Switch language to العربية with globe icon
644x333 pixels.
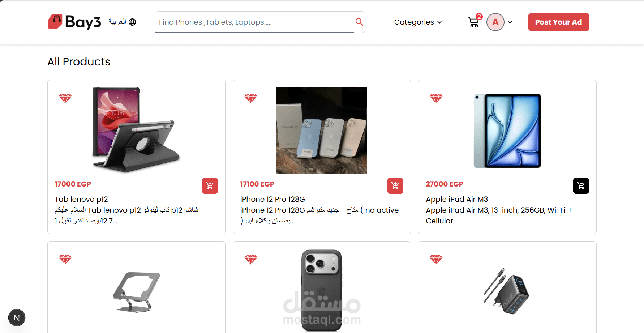122,22
